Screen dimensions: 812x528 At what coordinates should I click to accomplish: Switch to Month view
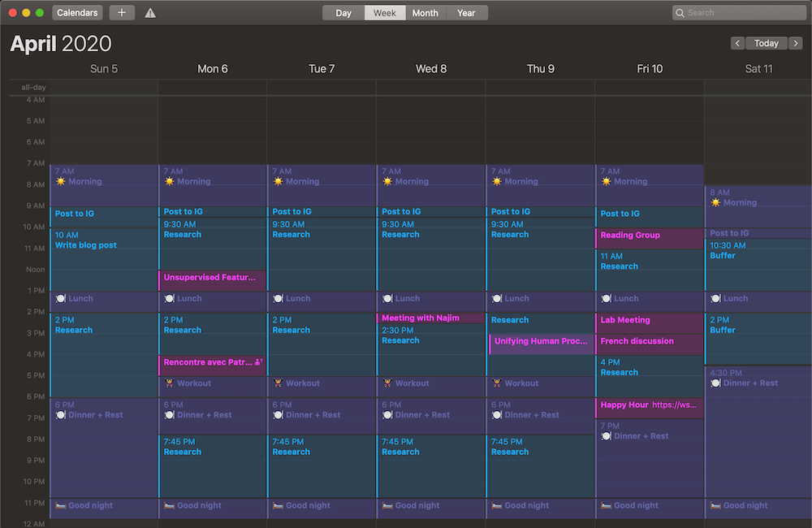[x=425, y=13]
